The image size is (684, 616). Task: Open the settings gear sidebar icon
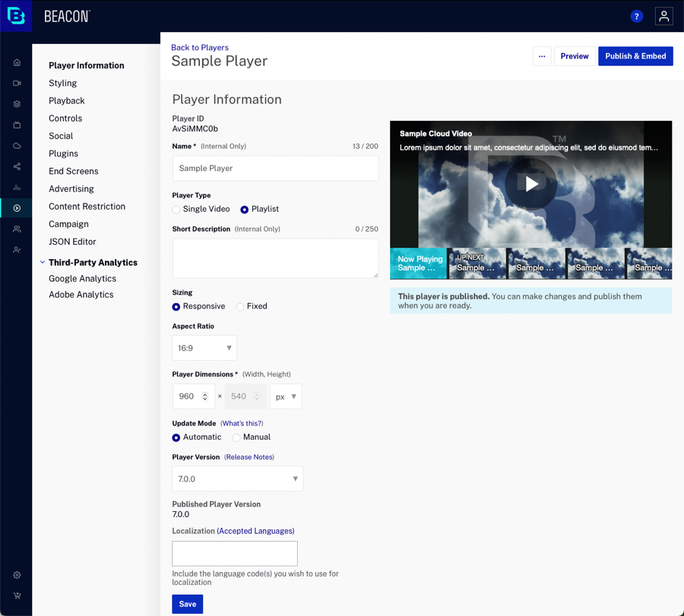point(17,575)
